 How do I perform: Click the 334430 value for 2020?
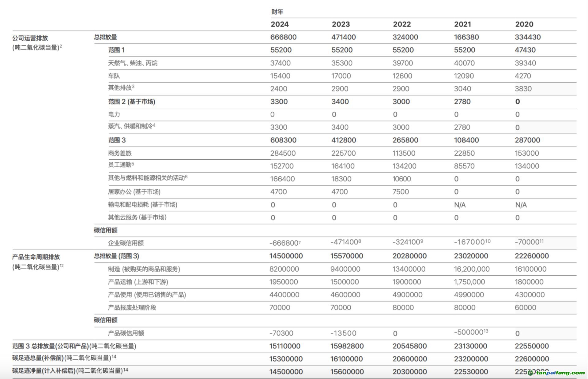coord(528,37)
